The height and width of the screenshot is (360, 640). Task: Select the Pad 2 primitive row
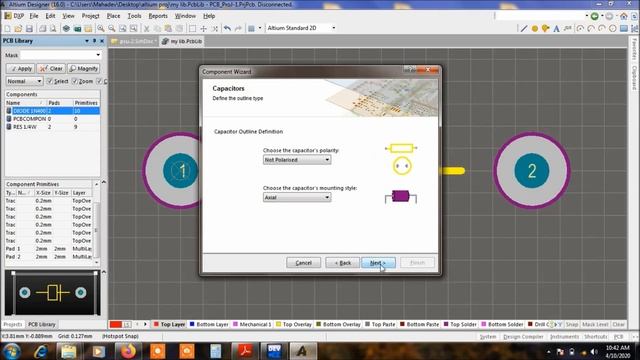(49, 257)
